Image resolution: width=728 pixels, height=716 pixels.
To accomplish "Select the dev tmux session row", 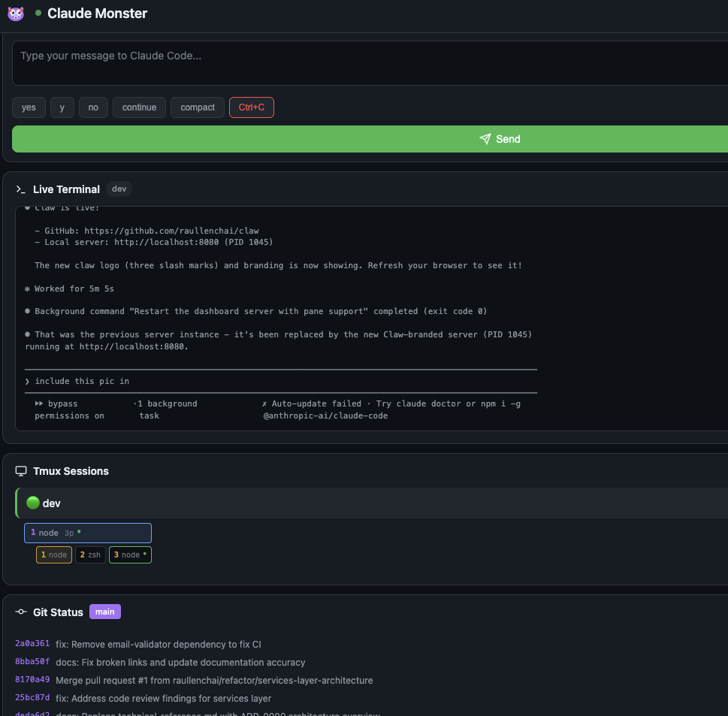I will point(371,503).
